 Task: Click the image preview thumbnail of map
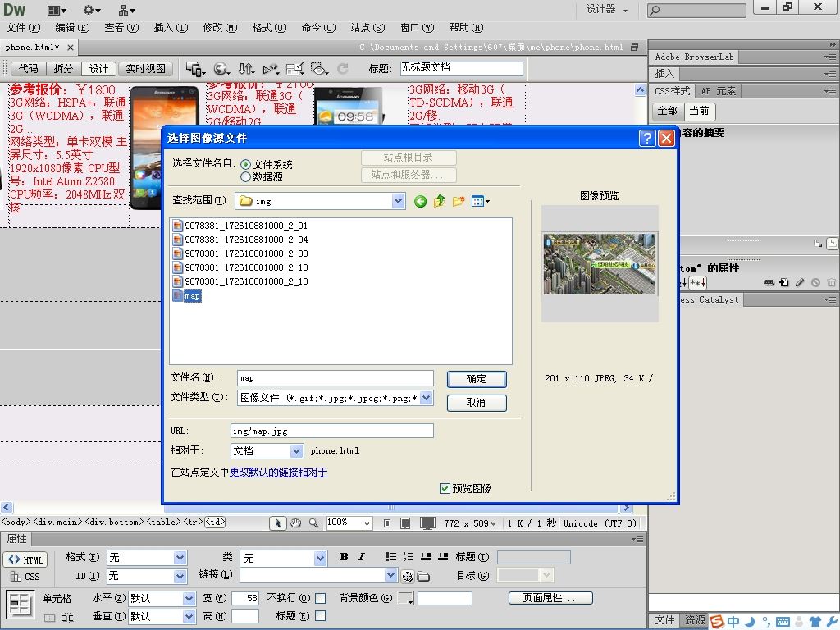pos(600,263)
